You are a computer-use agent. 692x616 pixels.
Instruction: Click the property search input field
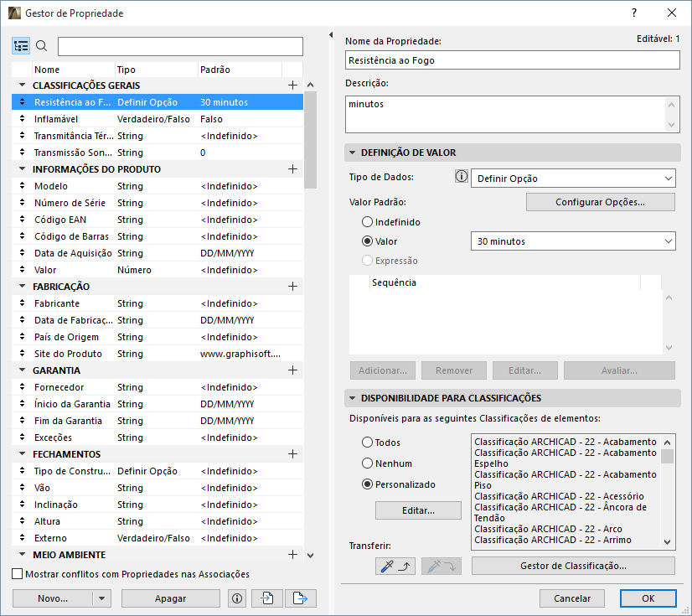point(180,46)
